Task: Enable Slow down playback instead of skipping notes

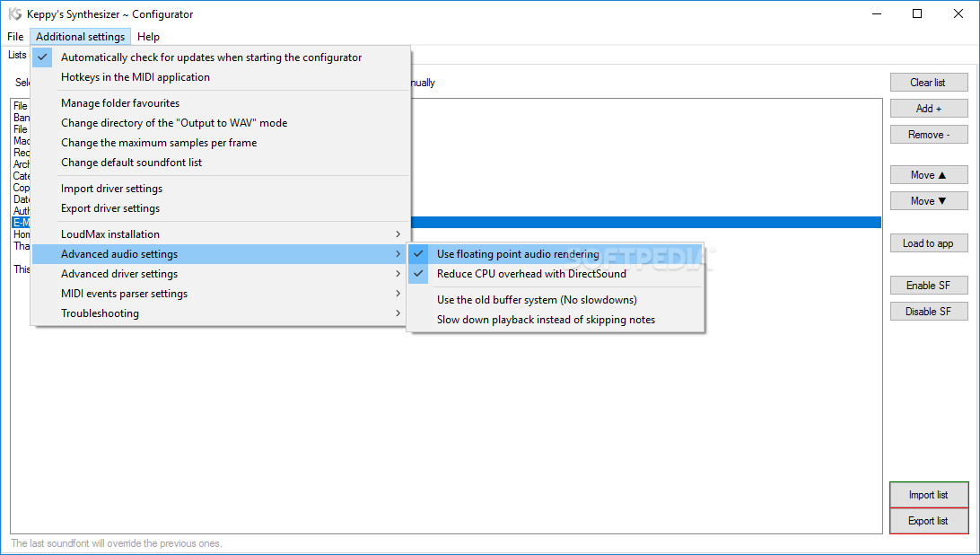Action: 556,320
